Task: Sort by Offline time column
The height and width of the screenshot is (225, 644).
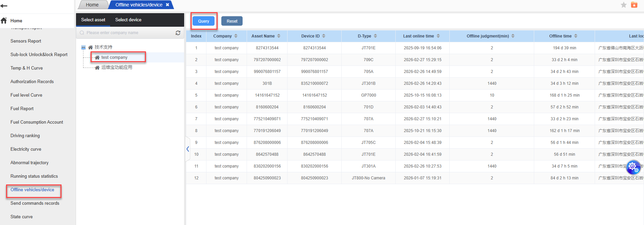Action: [576, 36]
